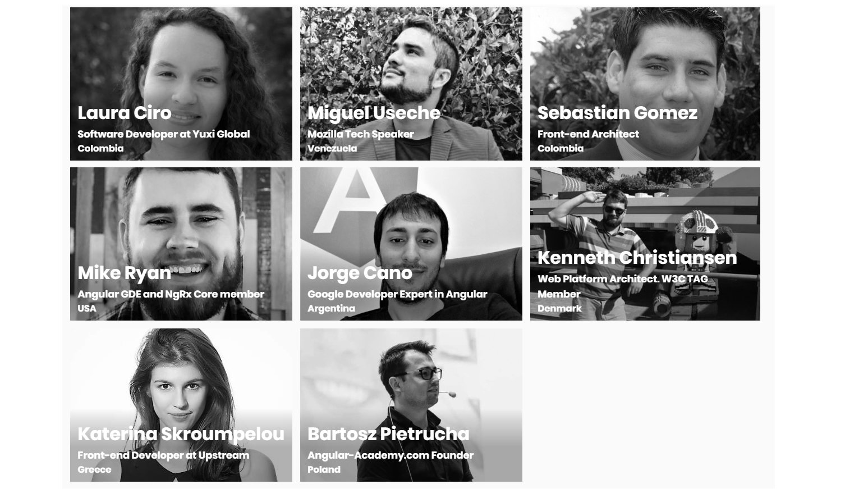This screenshot has width=868, height=489.
Task: Click the Sebastian Gomez name heading
Action: coord(617,113)
